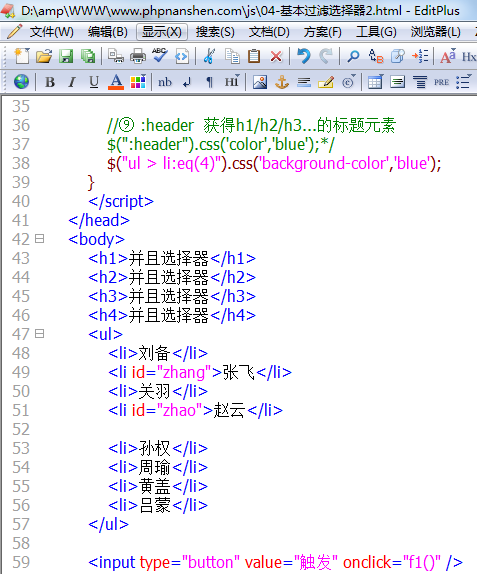The width and height of the screenshot is (477, 574).
Task: Insert PRE tag icon
Action: coord(441,82)
